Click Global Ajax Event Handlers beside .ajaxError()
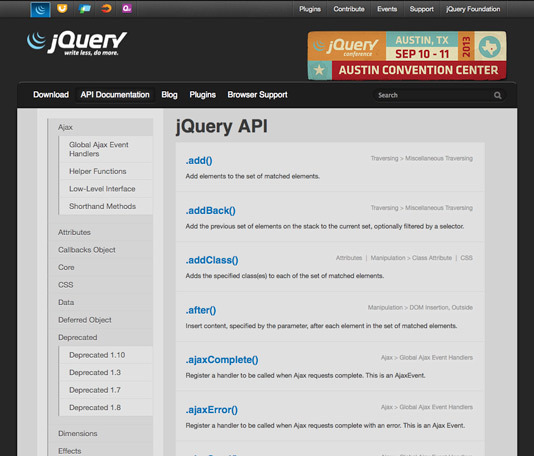534x456 pixels. [436, 407]
